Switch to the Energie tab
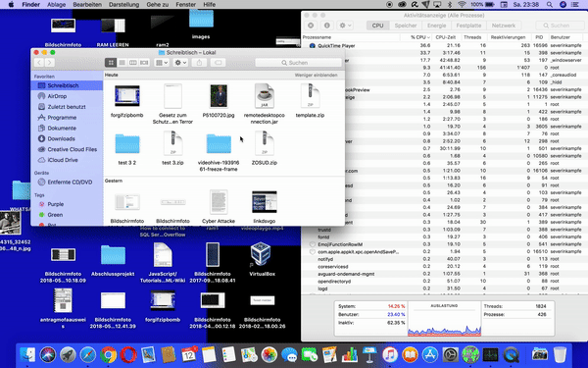This screenshot has width=588, height=368. click(x=436, y=26)
